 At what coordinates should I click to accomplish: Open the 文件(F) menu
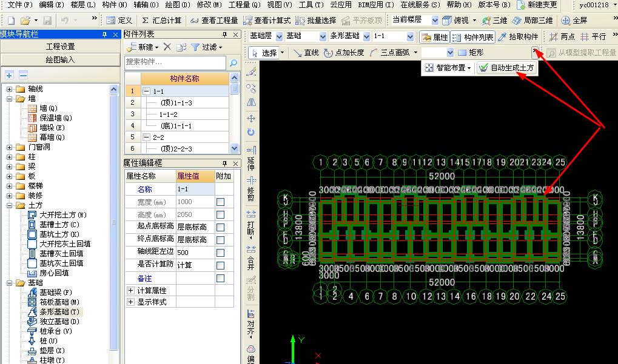pyautogui.click(x=19, y=5)
